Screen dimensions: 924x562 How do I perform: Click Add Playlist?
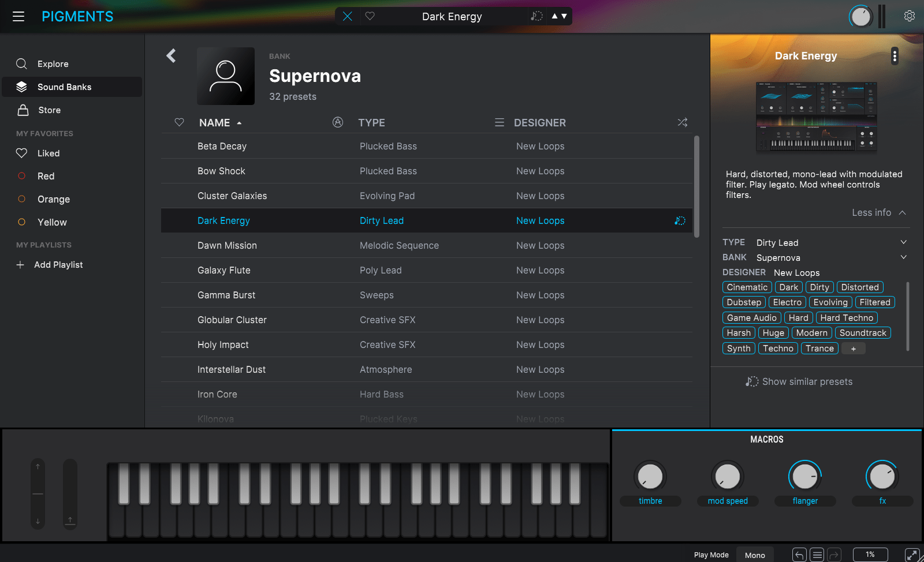point(58,265)
